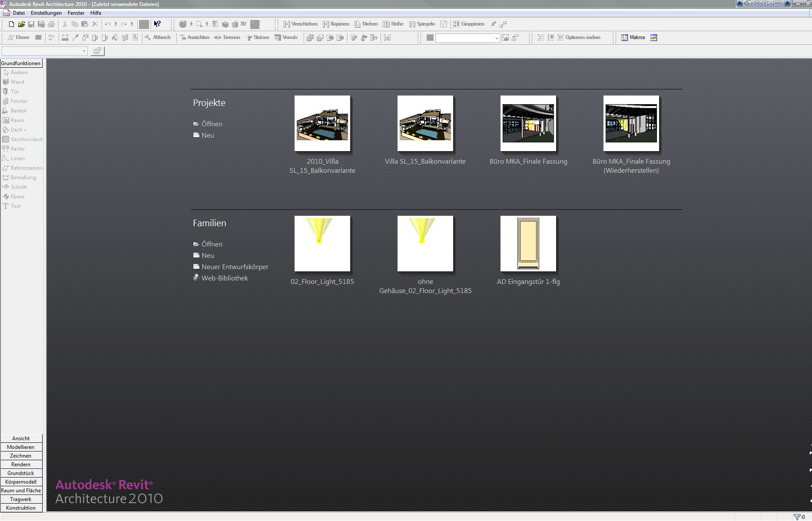This screenshot has width=812, height=521.
Task: Open Büro MKA_Finale Fassung (Wiederherstellen) thumbnail
Action: pos(631,123)
